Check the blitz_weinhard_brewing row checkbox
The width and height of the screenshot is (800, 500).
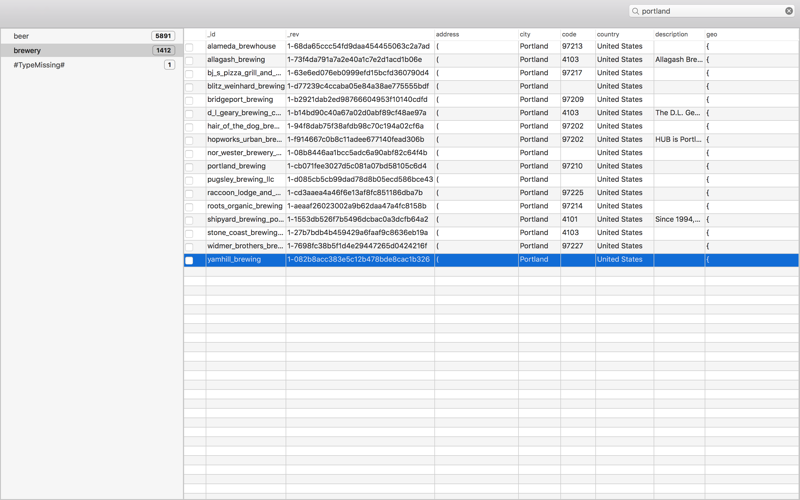[x=189, y=87]
